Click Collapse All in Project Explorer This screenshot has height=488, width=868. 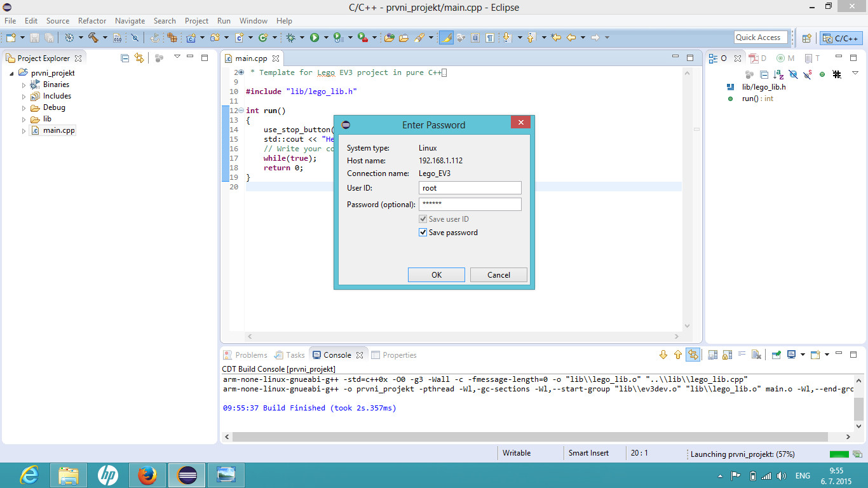(125, 58)
